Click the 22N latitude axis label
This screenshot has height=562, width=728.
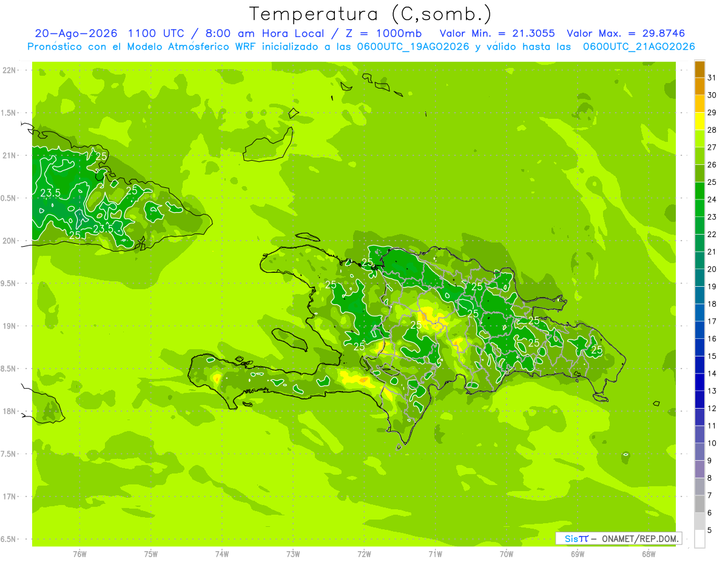(x=9, y=70)
